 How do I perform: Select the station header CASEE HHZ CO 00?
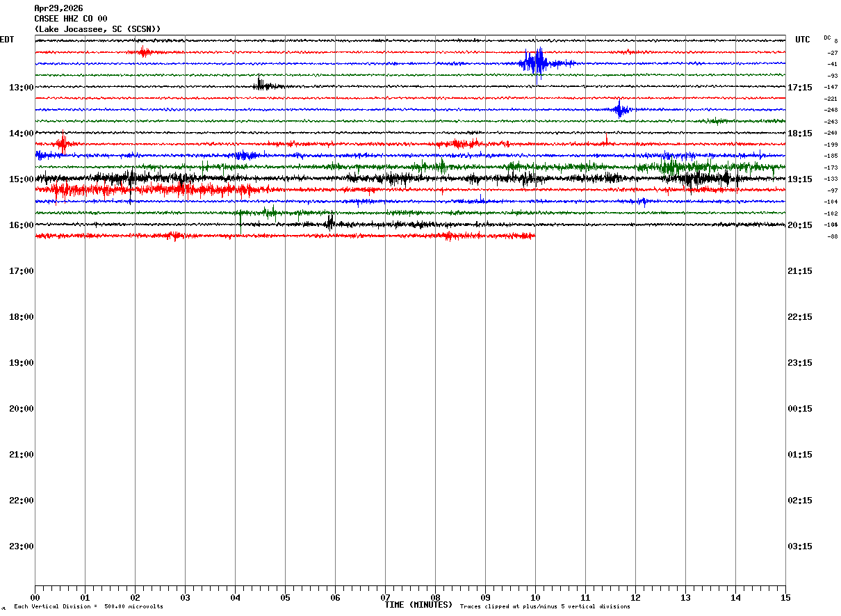71,19
